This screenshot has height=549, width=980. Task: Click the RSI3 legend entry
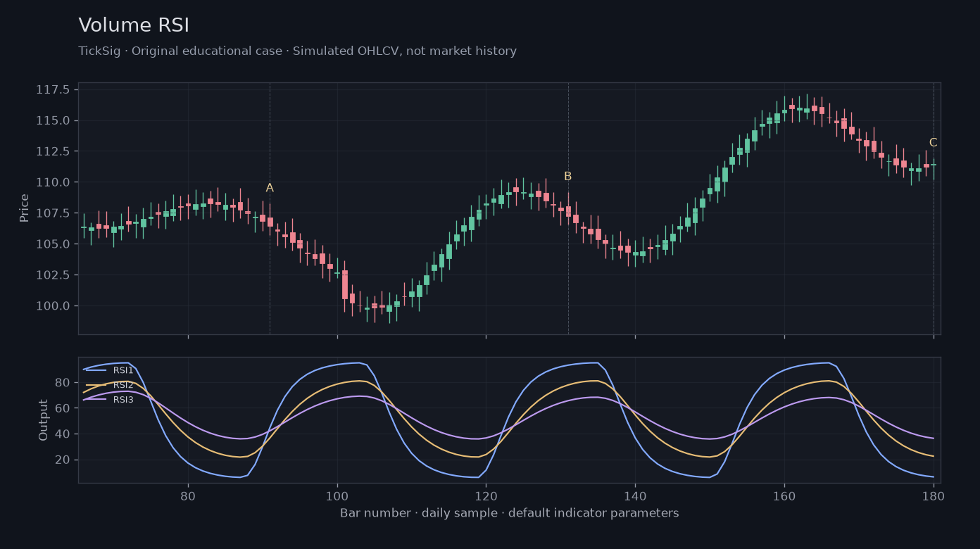pos(109,400)
